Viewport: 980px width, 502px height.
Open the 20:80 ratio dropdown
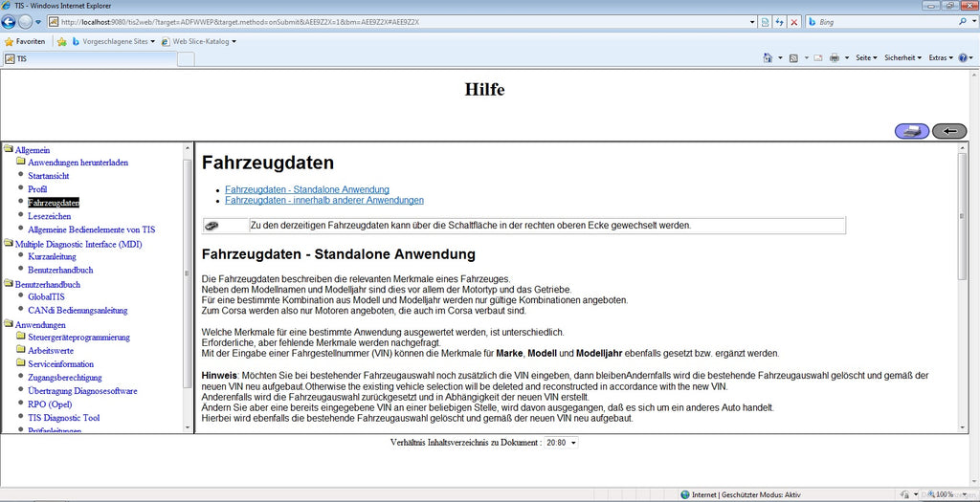click(x=561, y=442)
